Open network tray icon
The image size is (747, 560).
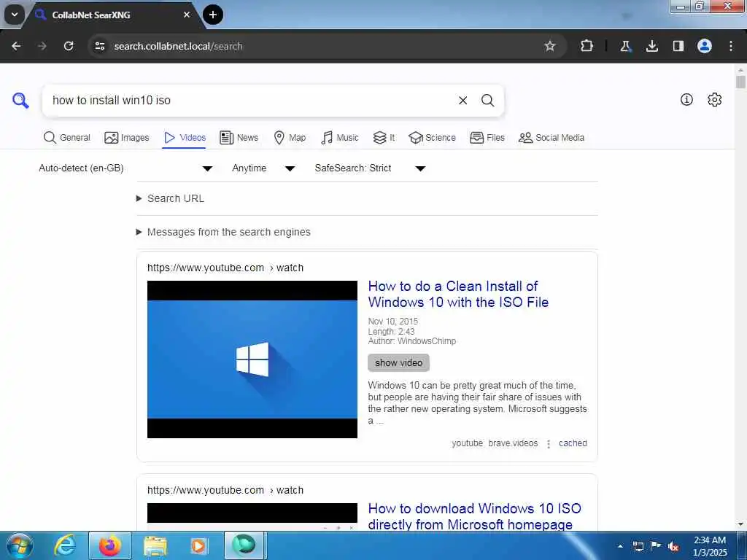(638, 547)
